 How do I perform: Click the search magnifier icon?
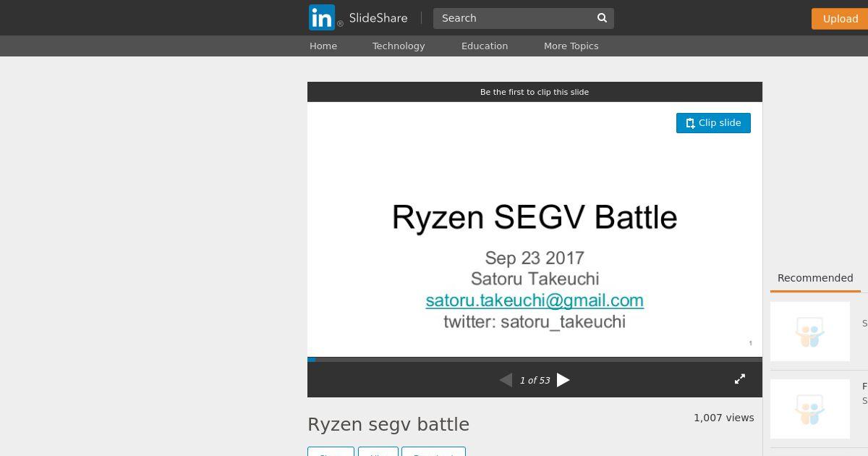tap(602, 18)
